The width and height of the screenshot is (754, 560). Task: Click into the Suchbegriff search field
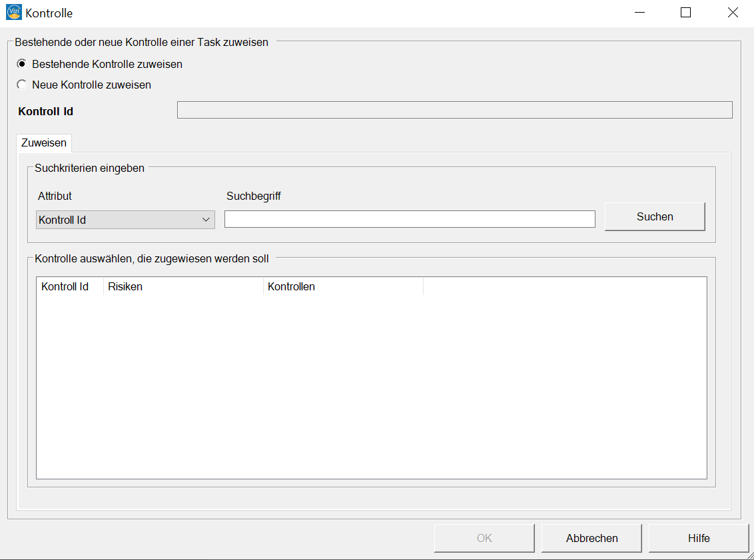click(x=410, y=219)
